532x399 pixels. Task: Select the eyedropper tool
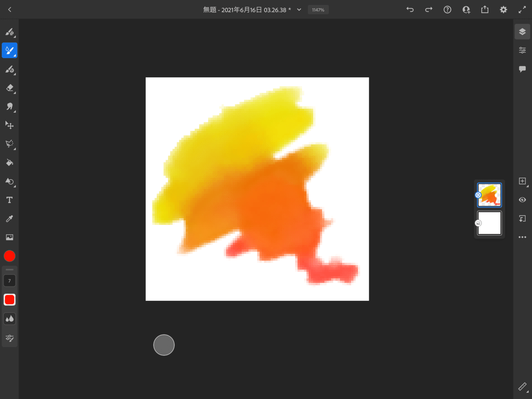pyautogui.click(x=10, y=219)
